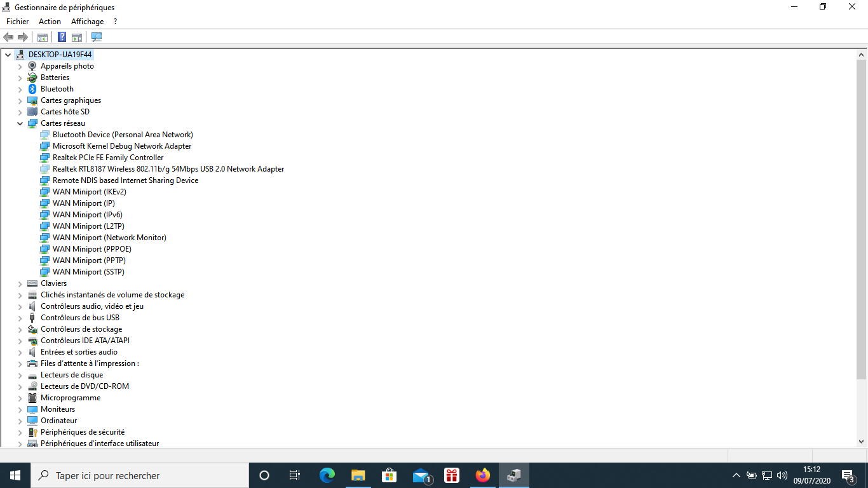
Task: Click the vertical scrollbar up arrow
Action: click(x=862, y=55)
